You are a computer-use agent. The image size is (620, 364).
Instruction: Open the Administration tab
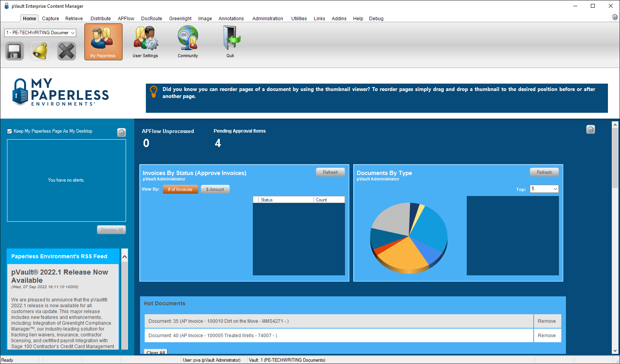[268, 18]
